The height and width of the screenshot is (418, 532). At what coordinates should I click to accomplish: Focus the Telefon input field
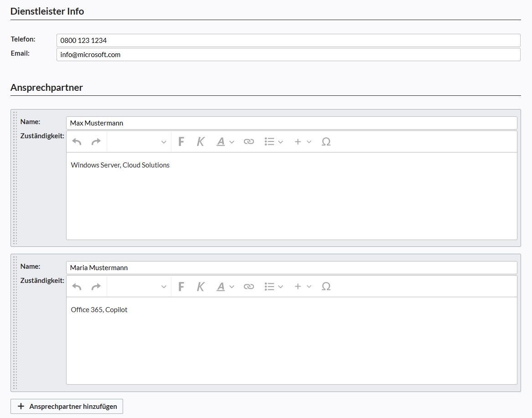(x=289, y=41)
